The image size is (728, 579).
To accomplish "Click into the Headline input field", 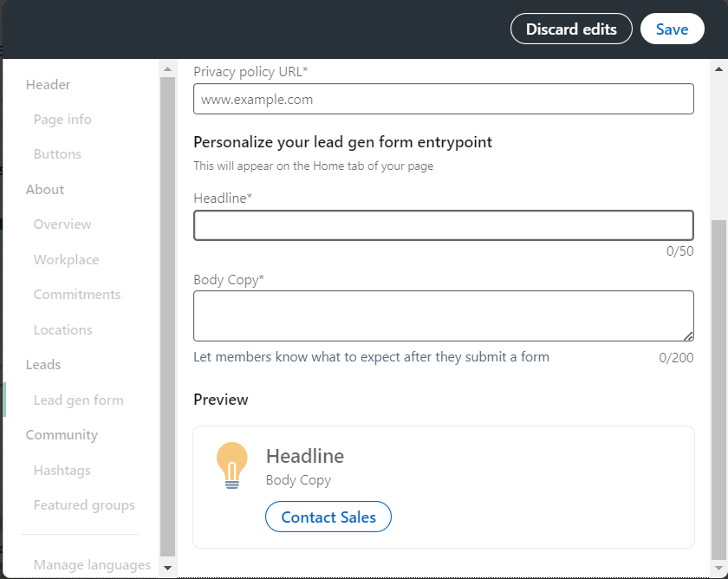I will pyautogui.click(x=444, y=225).
